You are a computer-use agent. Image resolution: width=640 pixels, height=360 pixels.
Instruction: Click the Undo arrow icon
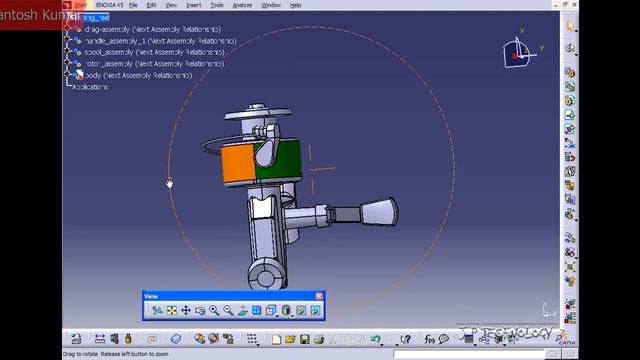click(376, 339)
